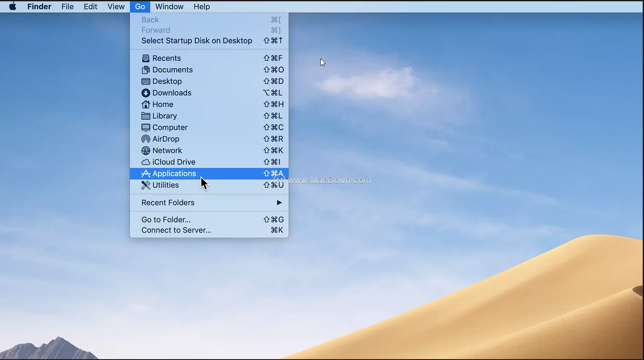Click the Home house icon

[146, 104]
